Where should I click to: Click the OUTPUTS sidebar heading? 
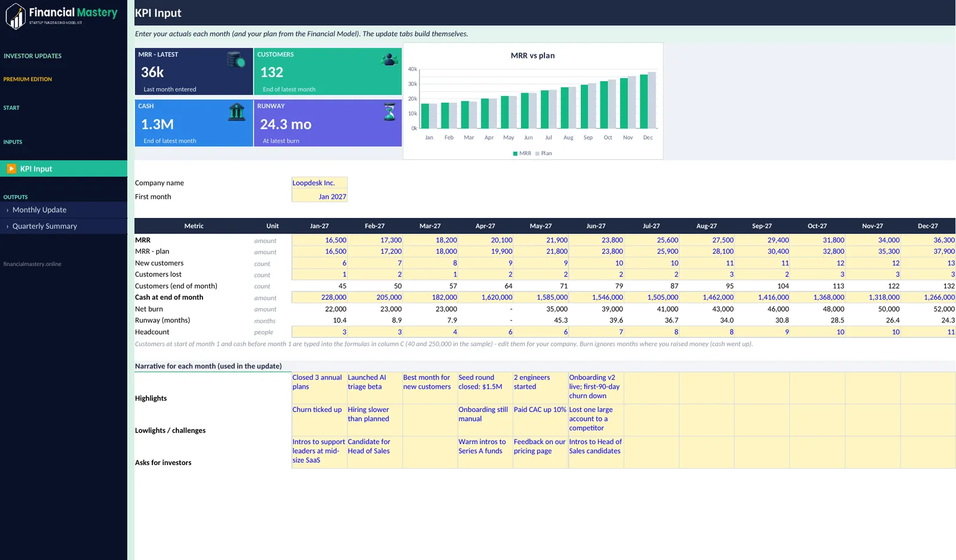click(x=16, y=197)
